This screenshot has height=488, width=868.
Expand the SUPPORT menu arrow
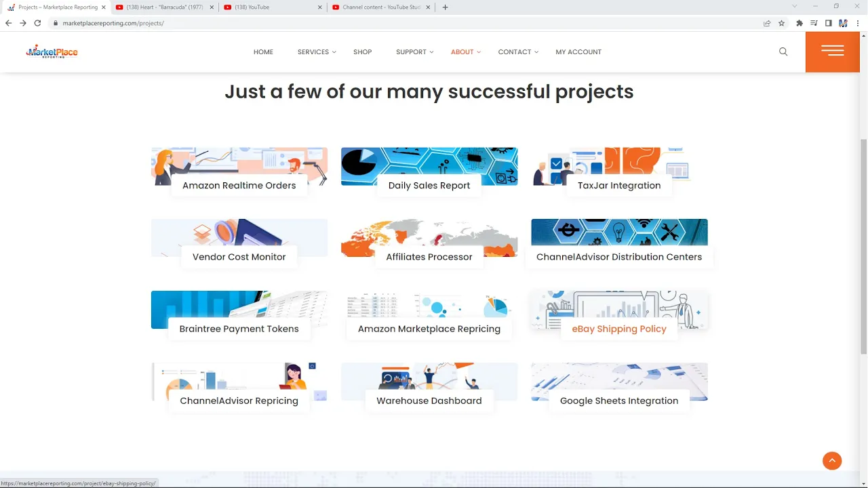coord(431,52)
